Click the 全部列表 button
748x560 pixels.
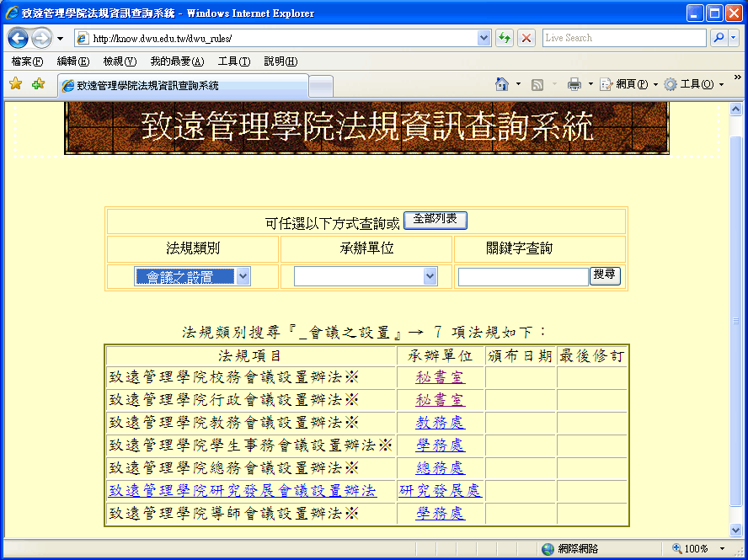tap(435, 220)
